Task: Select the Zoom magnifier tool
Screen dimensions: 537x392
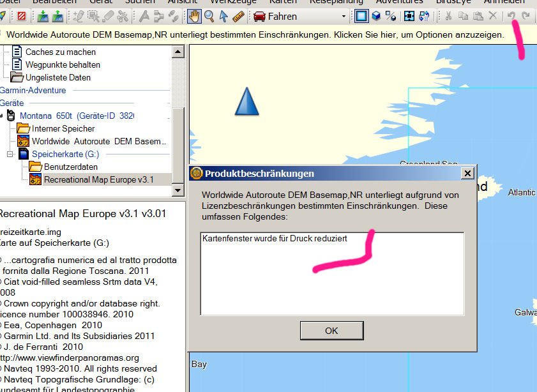Action: (209, 17)
